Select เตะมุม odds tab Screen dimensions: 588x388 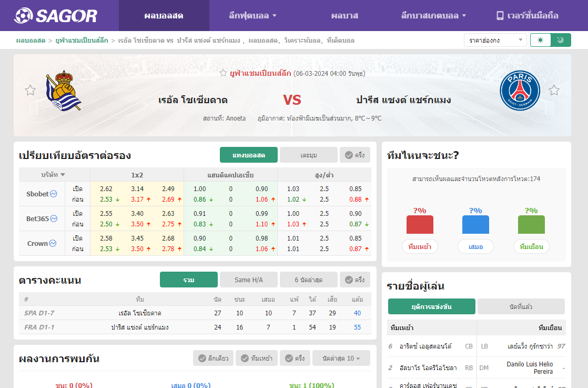point(309,155)
